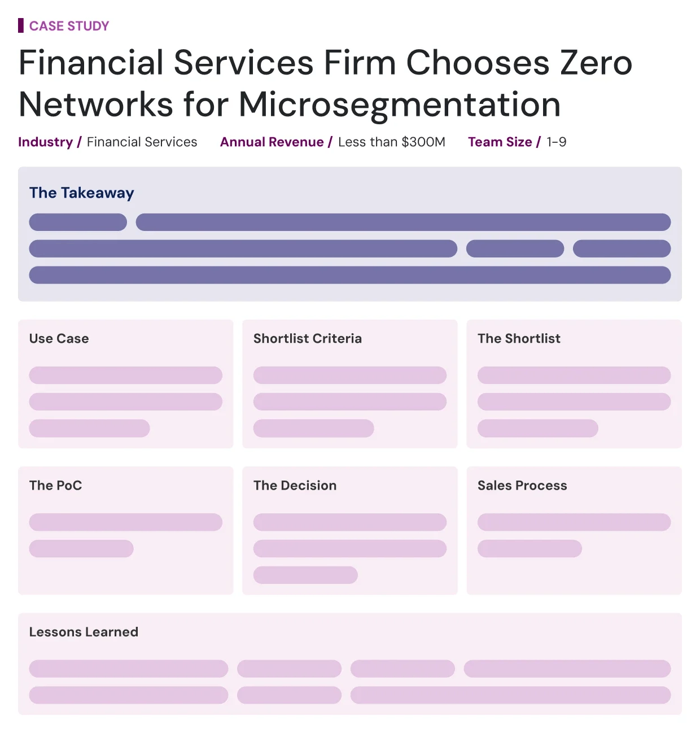Click the CASE STUDY label
Viewport: 700px width, 733px height.
click(69, 26)
